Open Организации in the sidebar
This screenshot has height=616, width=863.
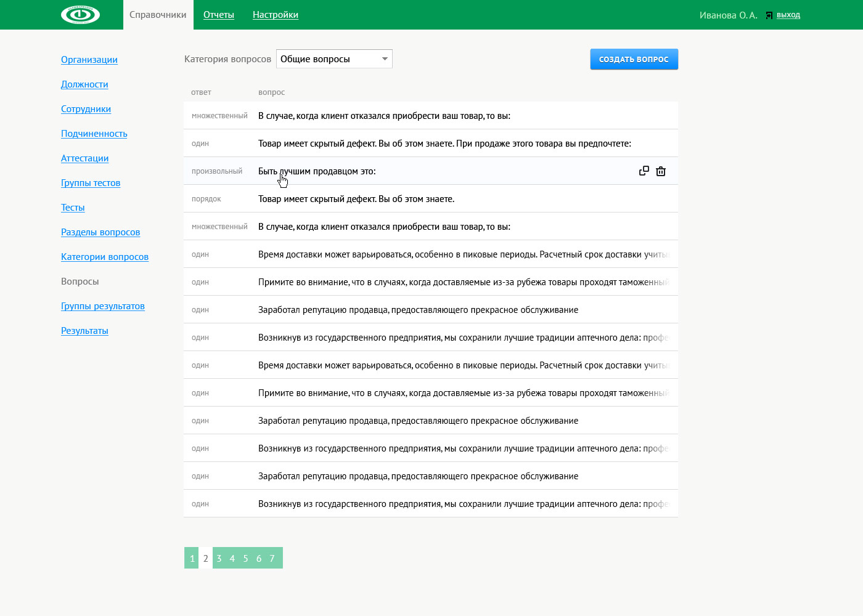[x=89, y=60]
